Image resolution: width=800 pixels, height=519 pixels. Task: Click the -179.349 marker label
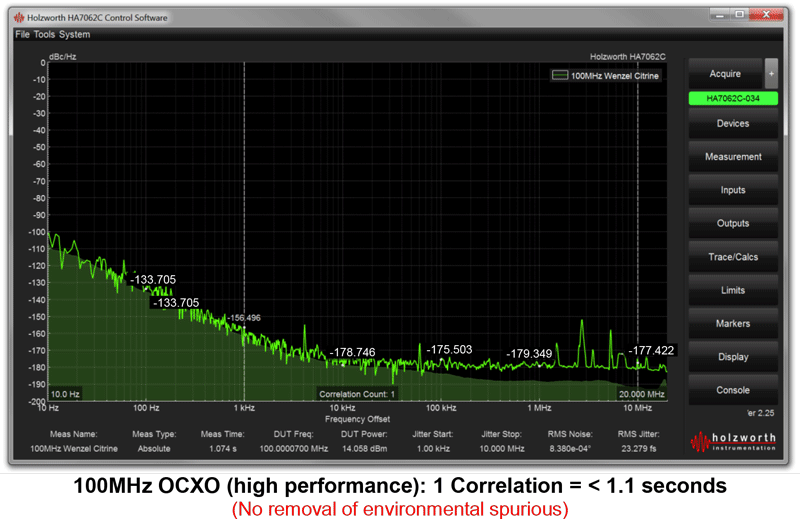click(x=529, y=354)
